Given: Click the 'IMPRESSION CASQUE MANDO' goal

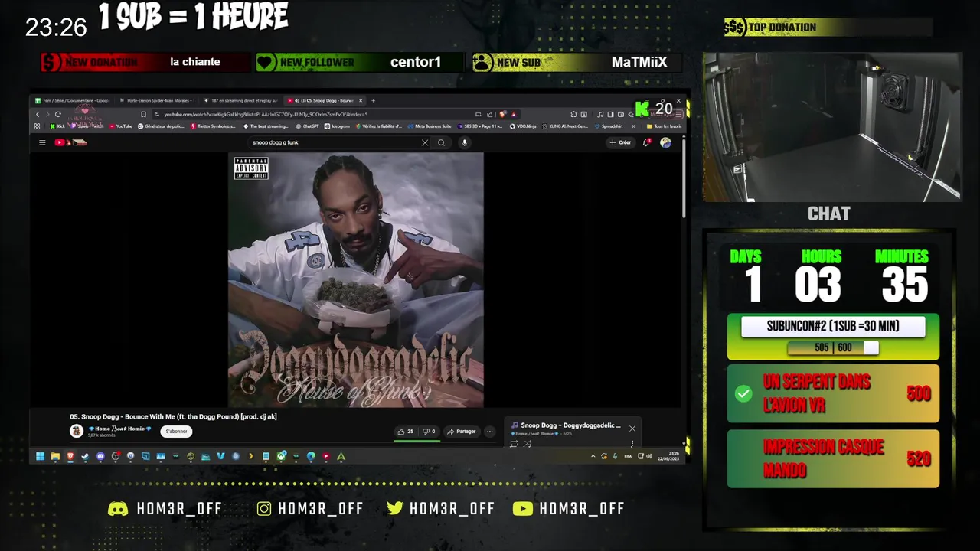Looking at the screenshot, I should click(x=833, y=458).
